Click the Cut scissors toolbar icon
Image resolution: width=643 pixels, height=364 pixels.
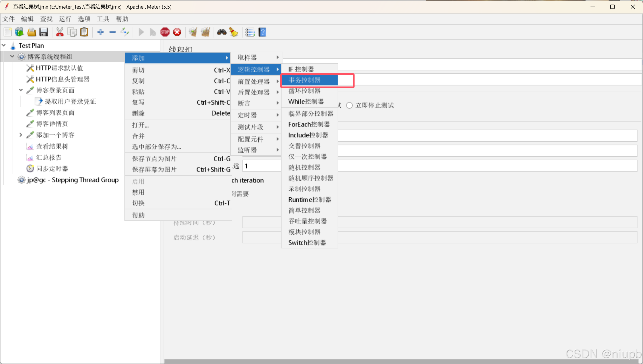(x=60, y=32)
